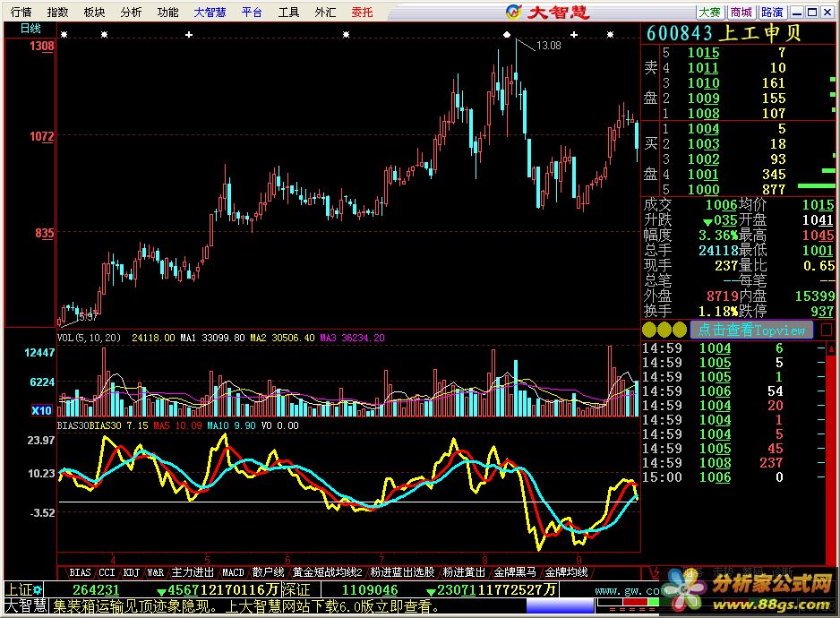This screenshot has height=618, width=840.
Task: Click the 上证 index label in status bar
Action: click(x=19, y=589)
